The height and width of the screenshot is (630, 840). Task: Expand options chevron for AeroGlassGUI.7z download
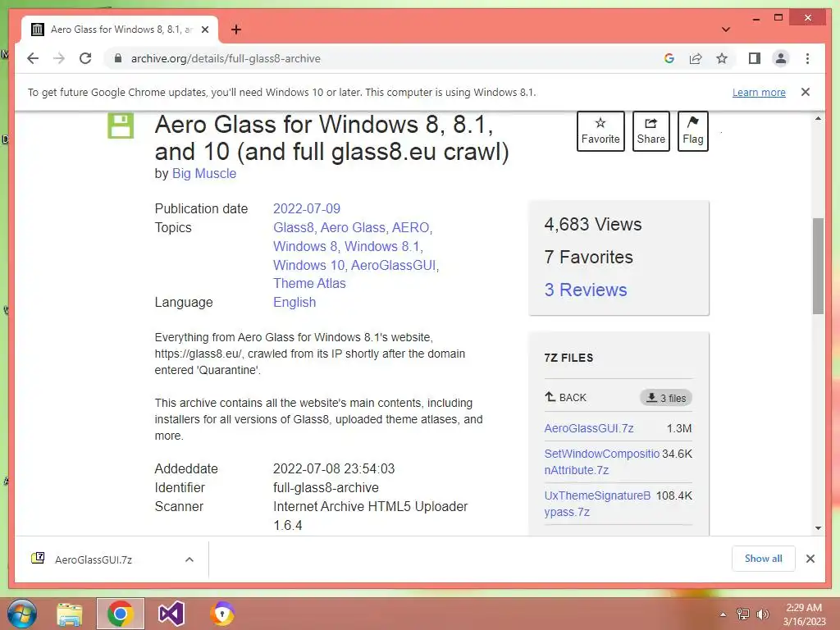pyautogui.click(x=189, y=559)
